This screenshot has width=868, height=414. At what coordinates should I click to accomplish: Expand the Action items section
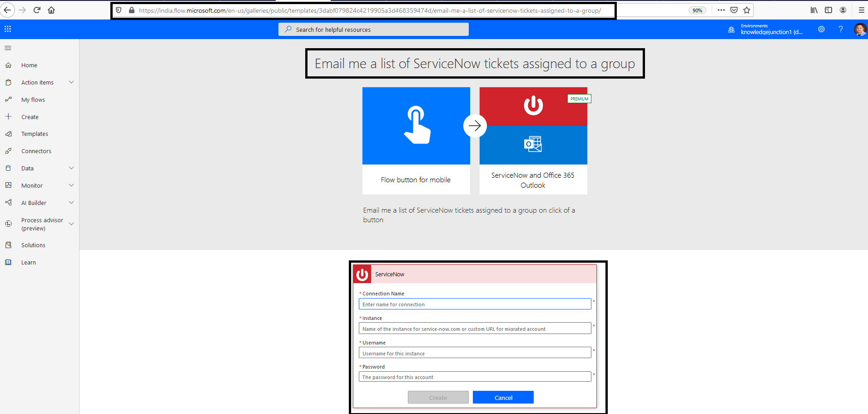pyautogui.click(x=71, y=82)
